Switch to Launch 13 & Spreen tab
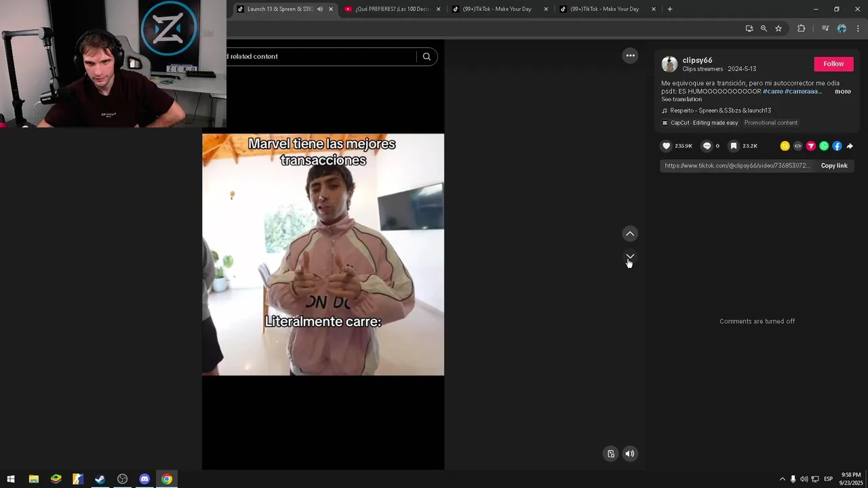The height and width of the screenshot is (488, 868). pyautogui.click(x=280, y=9)
